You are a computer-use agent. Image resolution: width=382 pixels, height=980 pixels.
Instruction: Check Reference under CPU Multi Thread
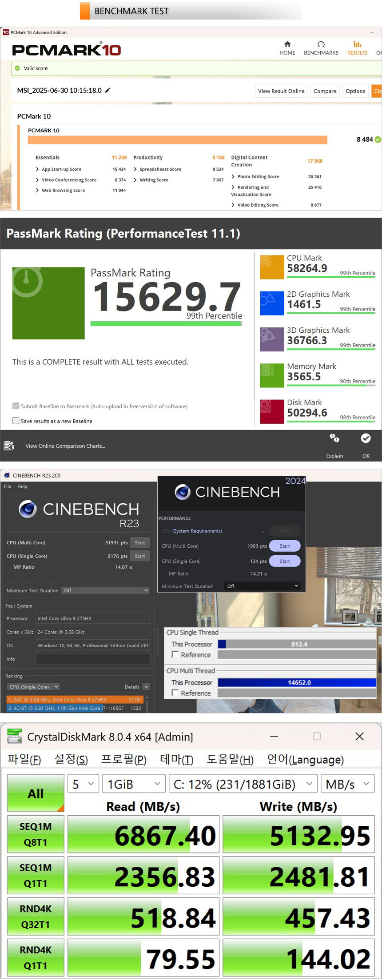point(175,693)
